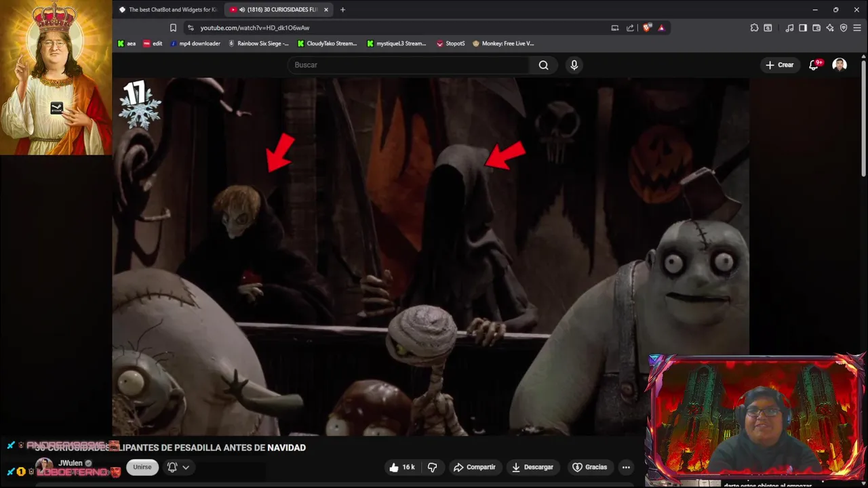The height and width of the screenshot is (488, 868).
Task: Open the 'Rainbow Six Siege' bookmark
Action: tap(258, 43)
